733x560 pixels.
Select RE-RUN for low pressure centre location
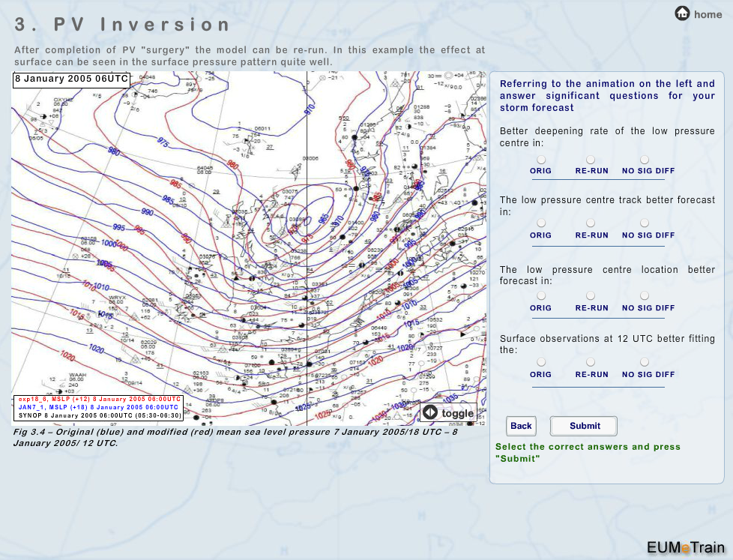(x=591, y=296)
